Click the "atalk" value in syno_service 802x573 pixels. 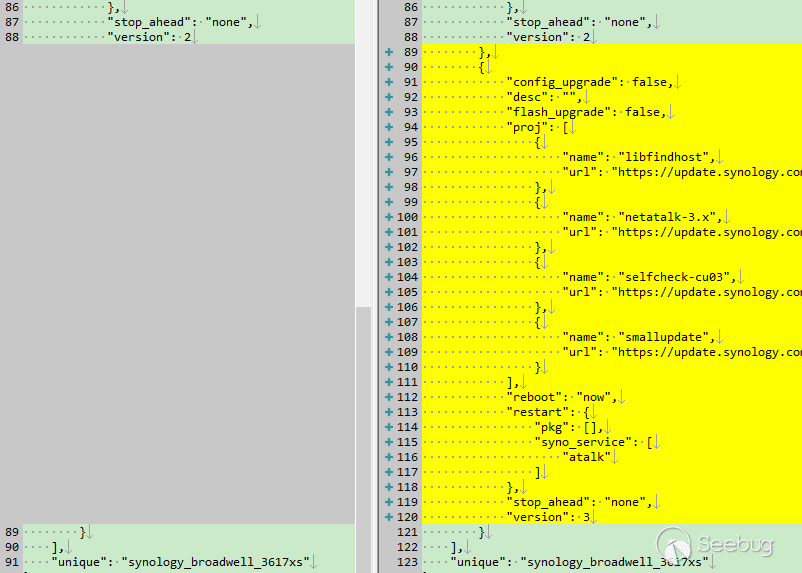tap(586, 457)
